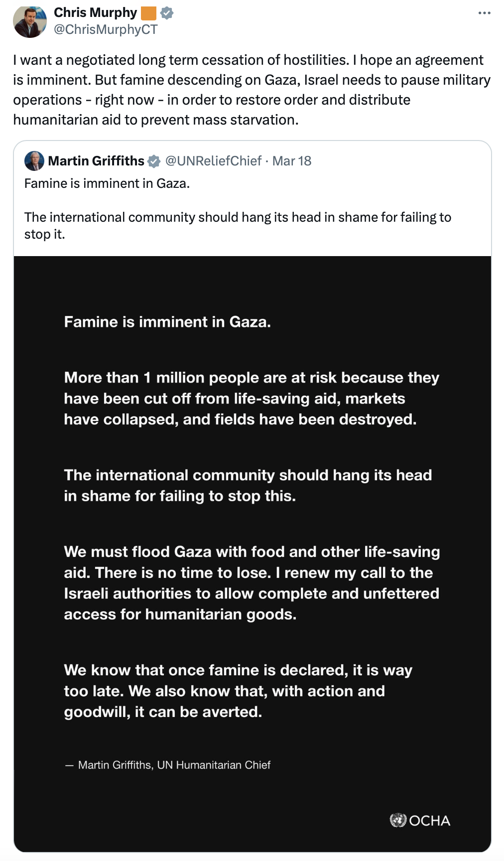Click the 'We must flood Gaza' paragraph

252,582
